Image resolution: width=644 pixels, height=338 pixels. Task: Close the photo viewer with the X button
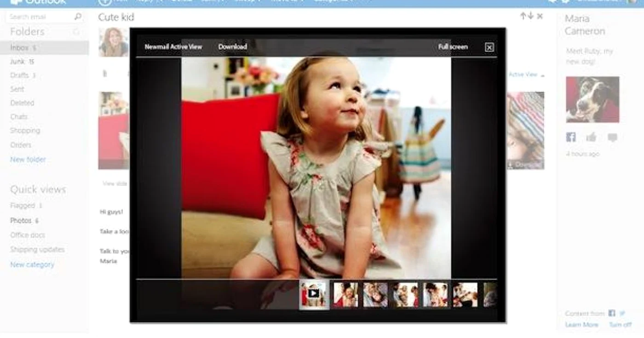pyautogui.click(x=489, y=47)
